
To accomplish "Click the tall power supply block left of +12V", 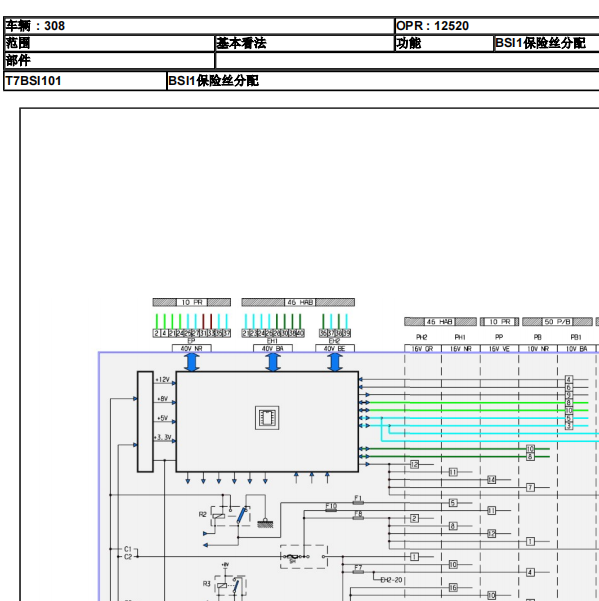I will [145, 422].
